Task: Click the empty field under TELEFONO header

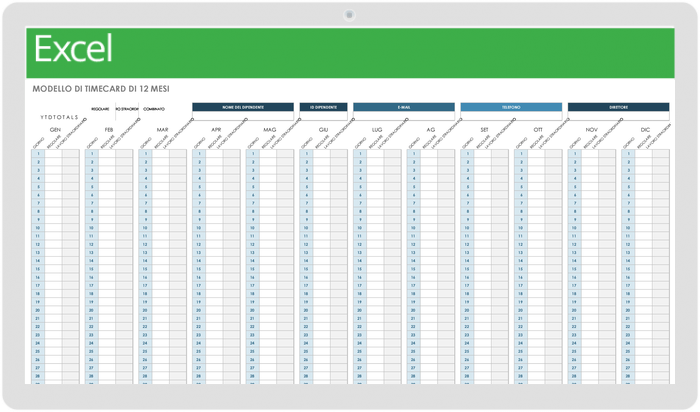Action: coord(511,116)
